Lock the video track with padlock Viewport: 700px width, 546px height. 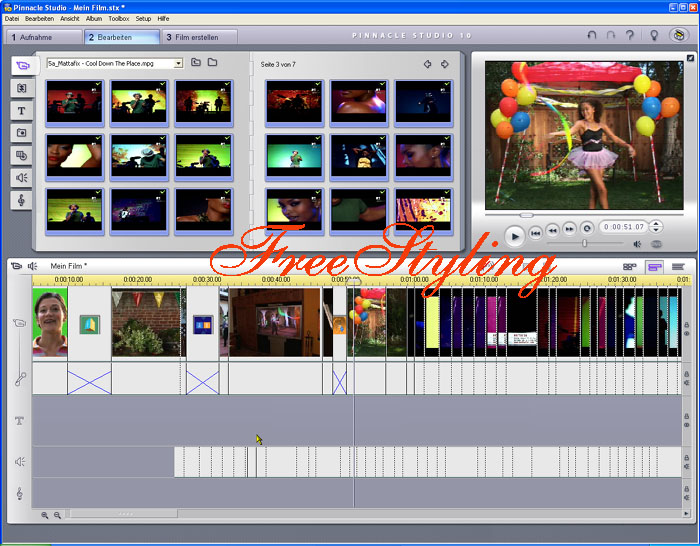click(x=687, y=325)
